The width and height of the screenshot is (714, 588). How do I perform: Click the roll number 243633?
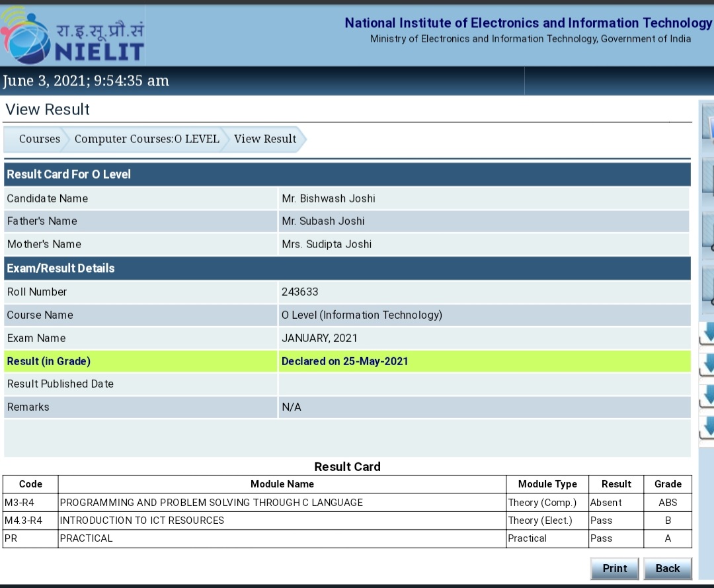click(x=299, y=292)
